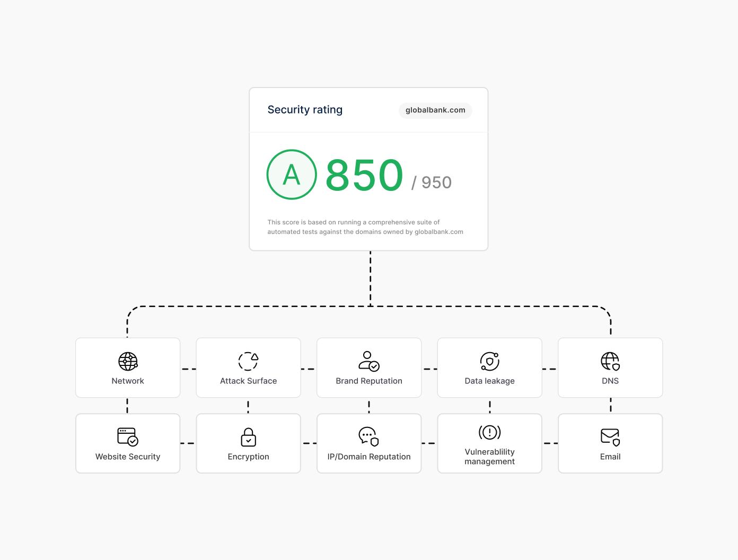This screenshot has width=738, height=560.
Task: Click the Data leakage shield icon
Action: coord(490,361)
